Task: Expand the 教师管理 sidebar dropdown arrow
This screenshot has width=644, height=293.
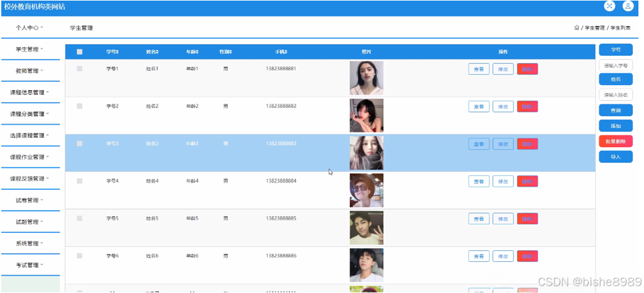Action: (42, 71)
